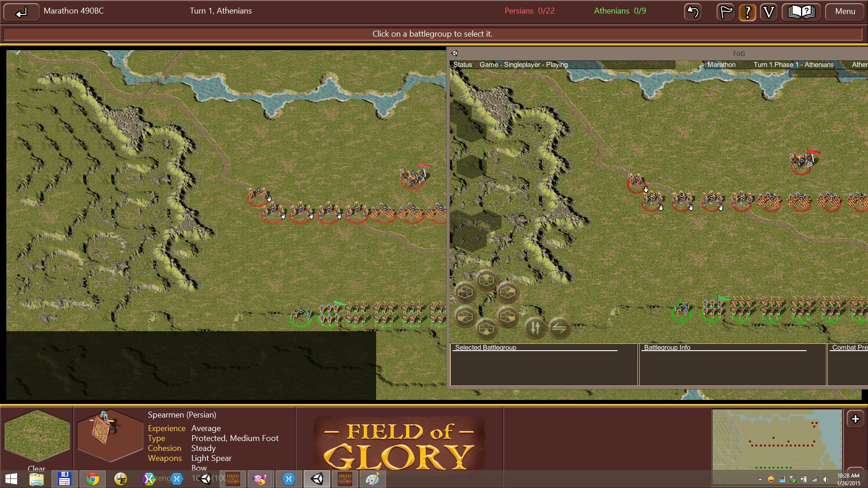Screen dimensions: 868x488
Task: Click the Clear terrain hex thumbnail
Action: tap(37, 436)
